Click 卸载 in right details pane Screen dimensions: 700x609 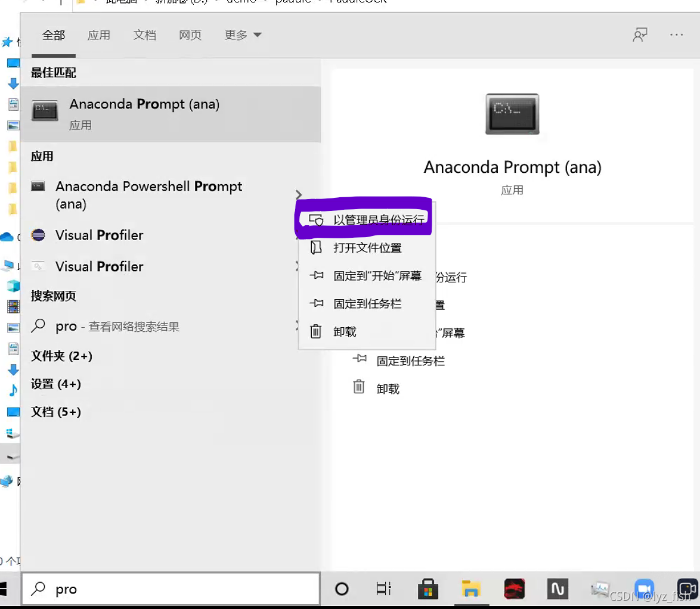pos(388,389)
